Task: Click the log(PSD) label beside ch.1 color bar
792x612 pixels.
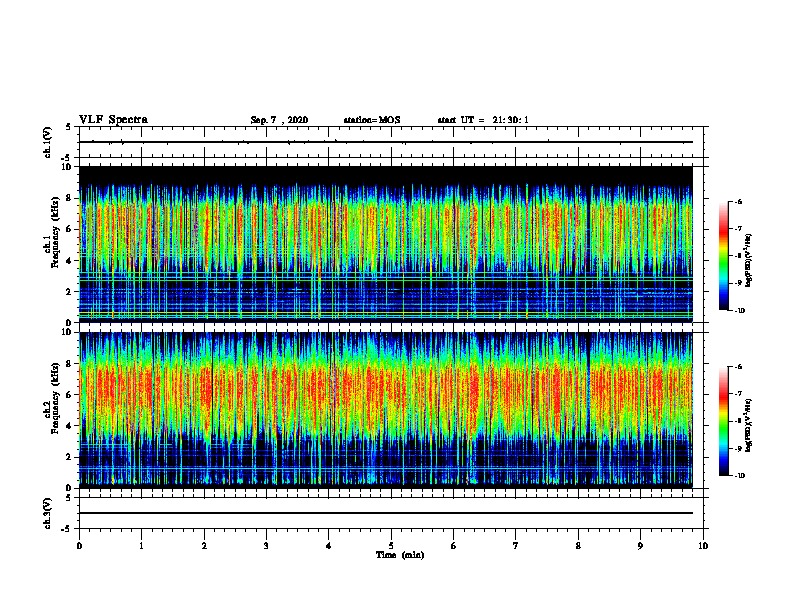Action: (748, 260)
